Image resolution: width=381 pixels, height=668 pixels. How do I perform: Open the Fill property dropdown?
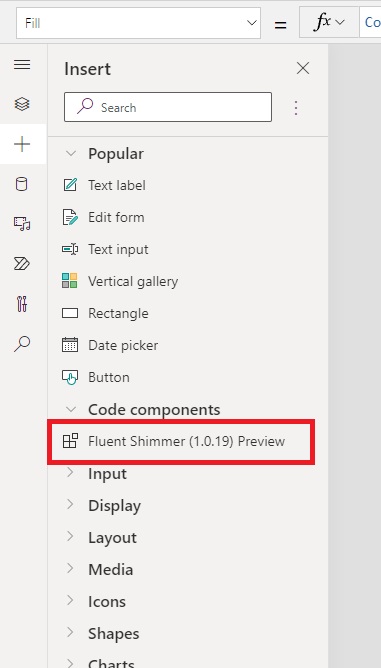(139, 23)
